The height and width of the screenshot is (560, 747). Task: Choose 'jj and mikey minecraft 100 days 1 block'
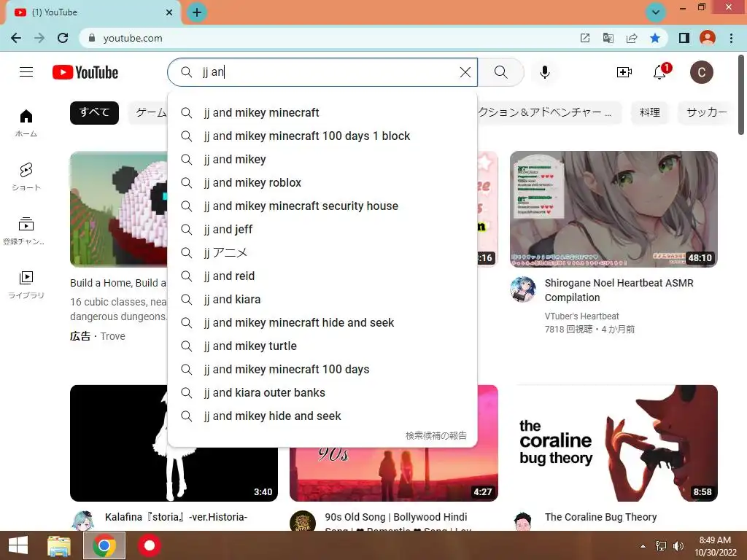click(322, 136)
